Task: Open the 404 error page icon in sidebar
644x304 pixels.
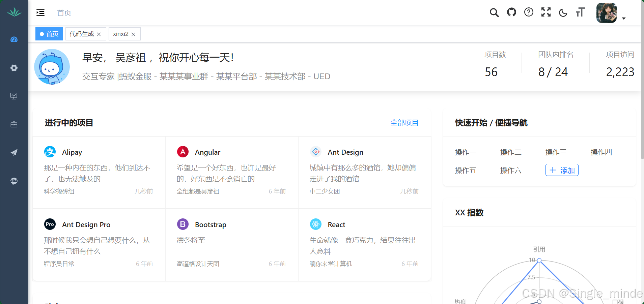Action: pyautogui.click(x=14, y=181)
